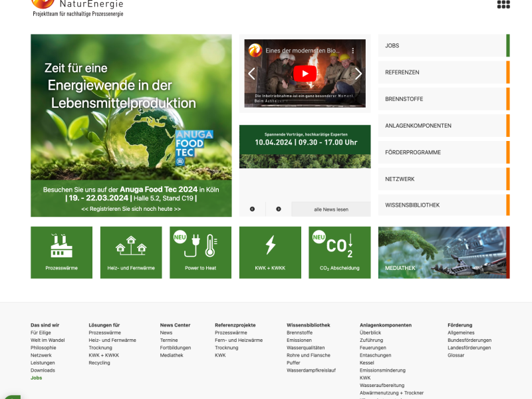Click 'Glossar' footer link
The image size is (532, 399).
pos(456,355)
